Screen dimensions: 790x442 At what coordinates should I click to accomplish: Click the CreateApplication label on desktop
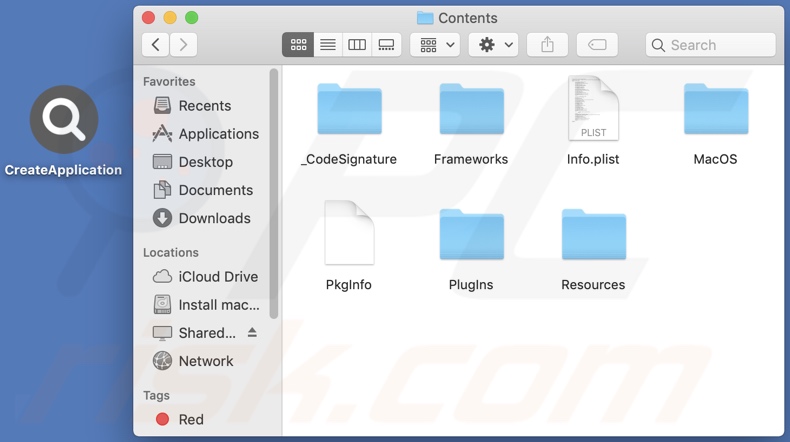63,170
